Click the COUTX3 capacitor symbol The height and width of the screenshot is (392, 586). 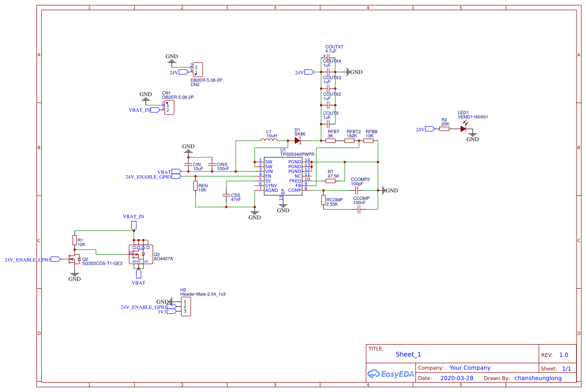click(328, 89)
